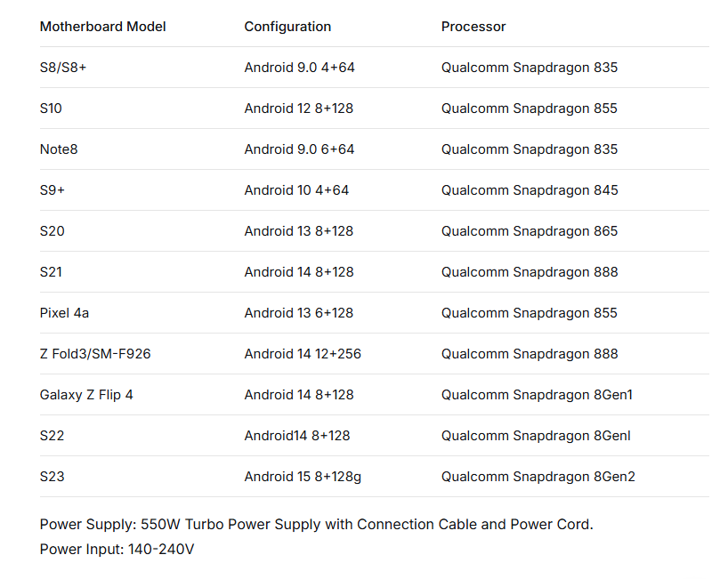Select the S21 model cell
Viewport: 728px width, 579px height.
click(53, 272)
